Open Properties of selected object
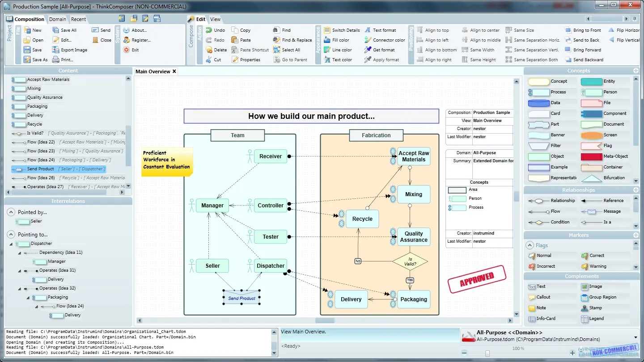The width and height of the screenshot is (644, 362). pos(246,60)
